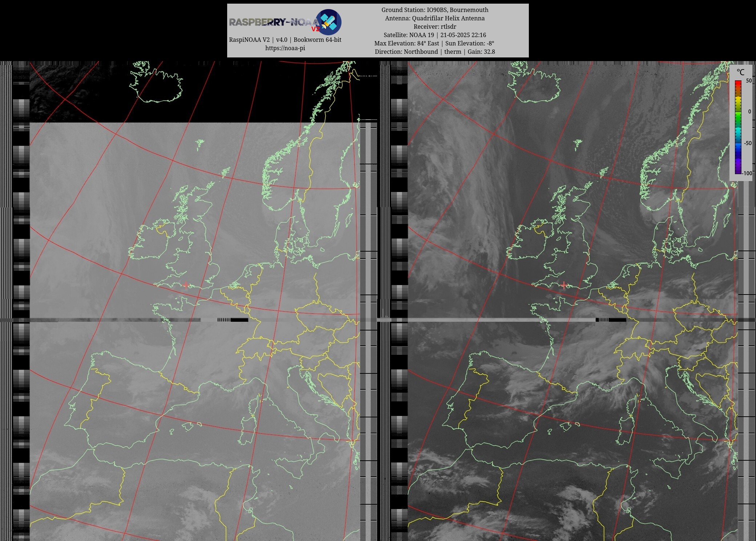Select 'Antenna: Quadrifilar Helix Antenna' line
The height and width of the screenshot is (541, 756).
click(435, 18)
